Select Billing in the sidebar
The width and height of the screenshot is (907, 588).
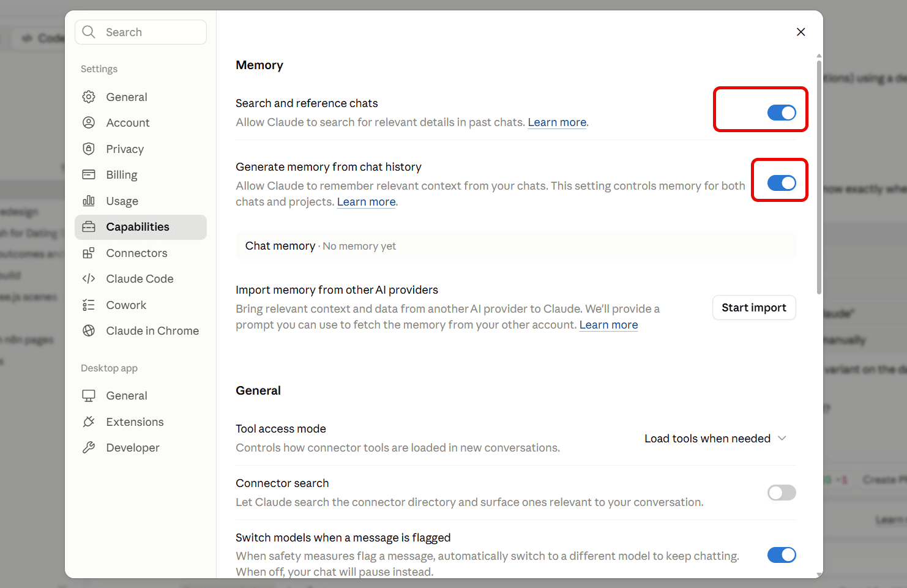(x=141, y=174)
